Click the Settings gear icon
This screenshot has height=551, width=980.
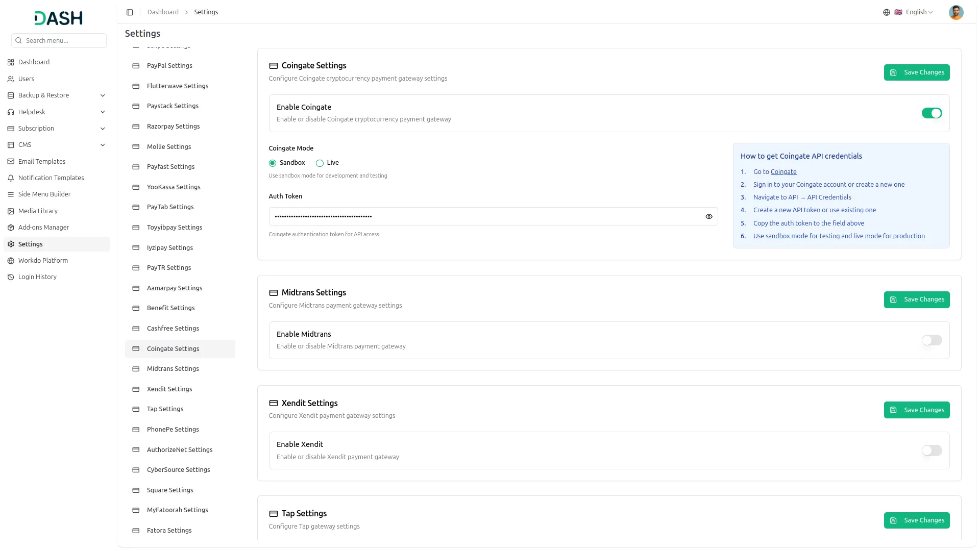(x=11, y=244)
